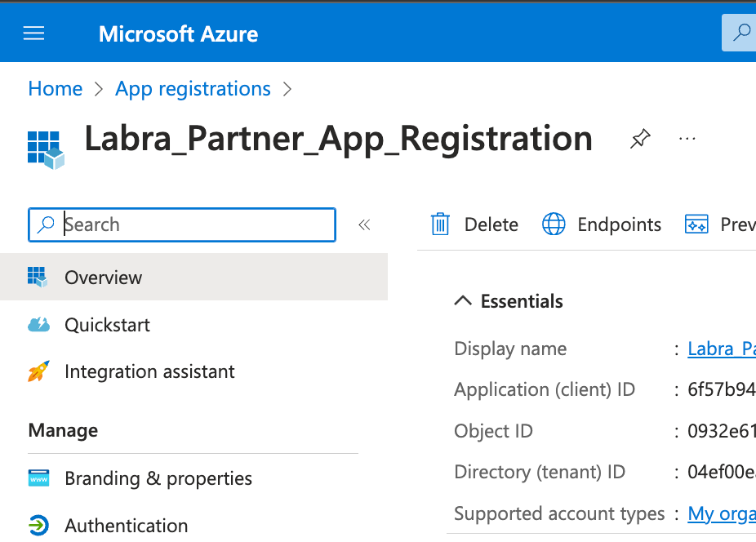Click the Overview grid icon
This screenshot has width=756, height=542.
coord(38,278)
